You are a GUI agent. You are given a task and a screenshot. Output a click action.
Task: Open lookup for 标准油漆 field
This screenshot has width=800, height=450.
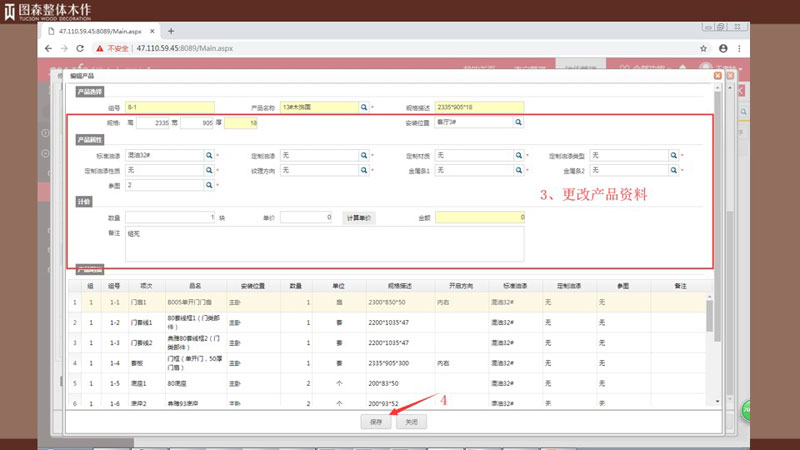coord(209,156)
